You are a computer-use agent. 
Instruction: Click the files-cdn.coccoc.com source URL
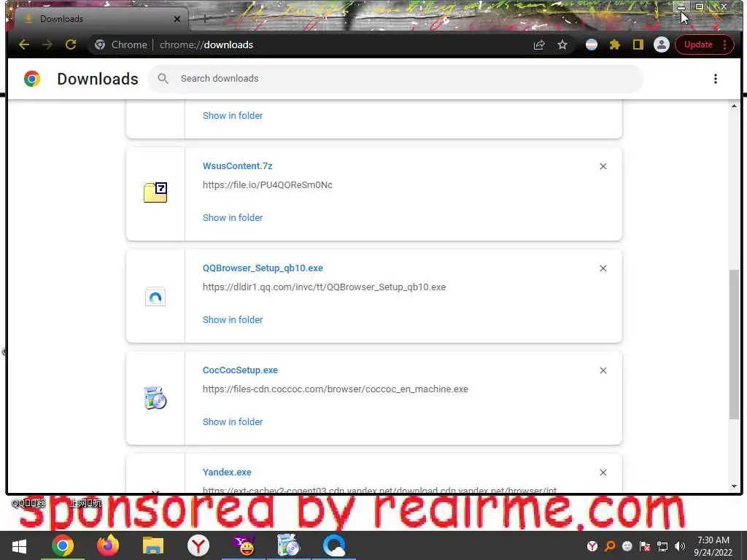click(336, 389)
